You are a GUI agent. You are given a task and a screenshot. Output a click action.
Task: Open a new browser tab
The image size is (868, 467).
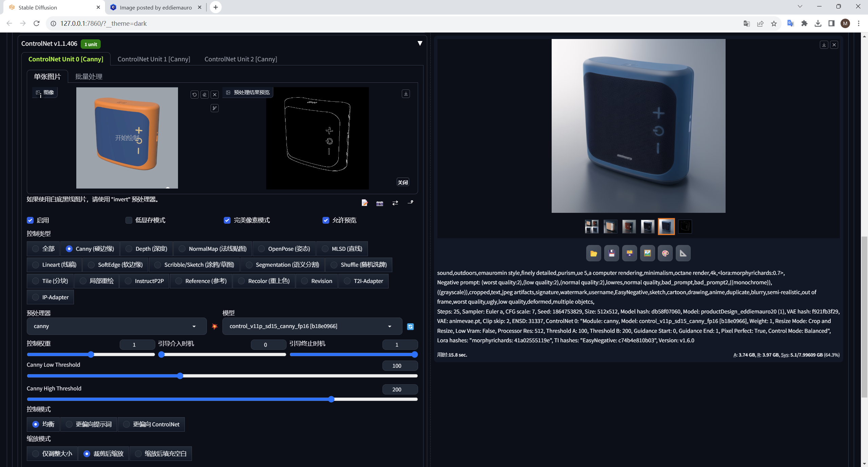coord(215,7)
